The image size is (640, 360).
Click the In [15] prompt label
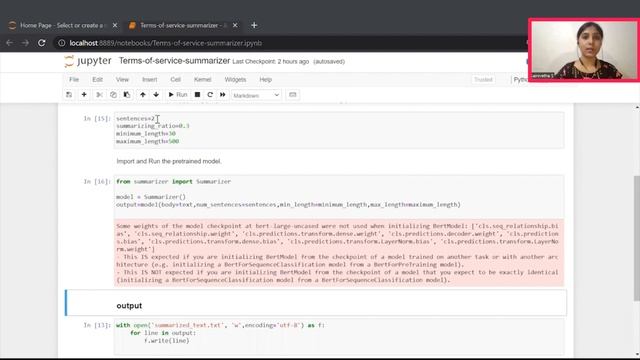pyautogui.click(x=97, y=119)
